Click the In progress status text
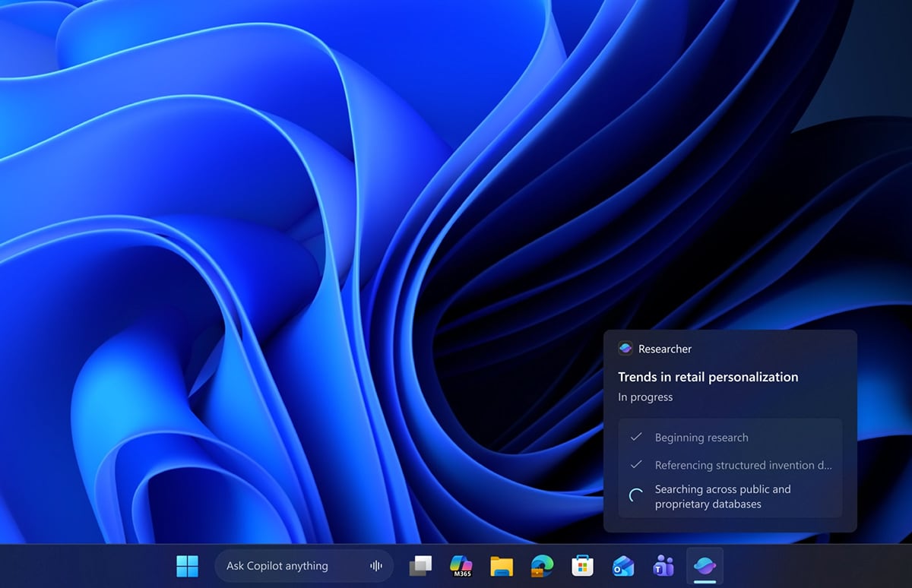The height and width of the screenshot is (588, 912). click(645, 397)
